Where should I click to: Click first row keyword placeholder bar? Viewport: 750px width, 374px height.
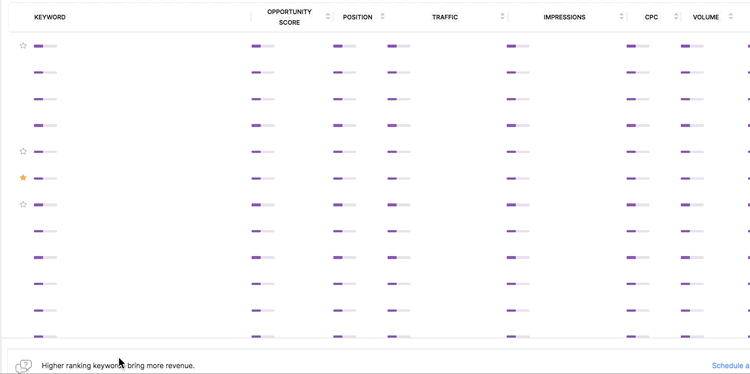[x=45, y=46]
